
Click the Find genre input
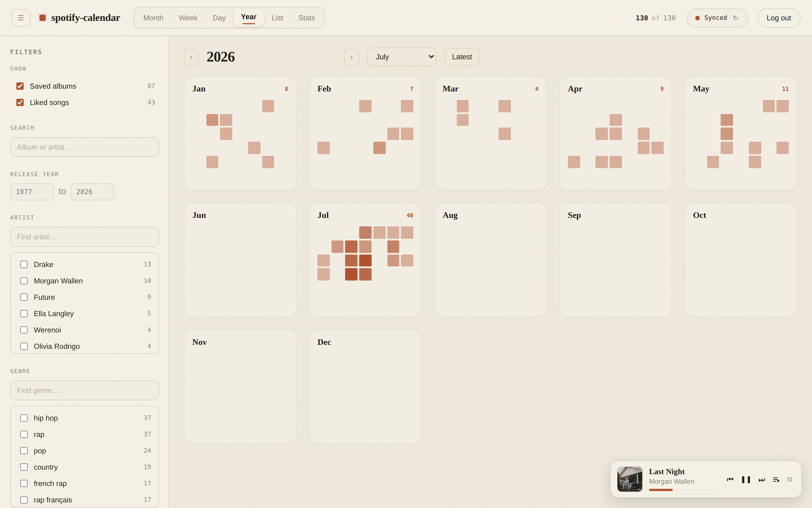pyautogui.click(x=85, y=390)
